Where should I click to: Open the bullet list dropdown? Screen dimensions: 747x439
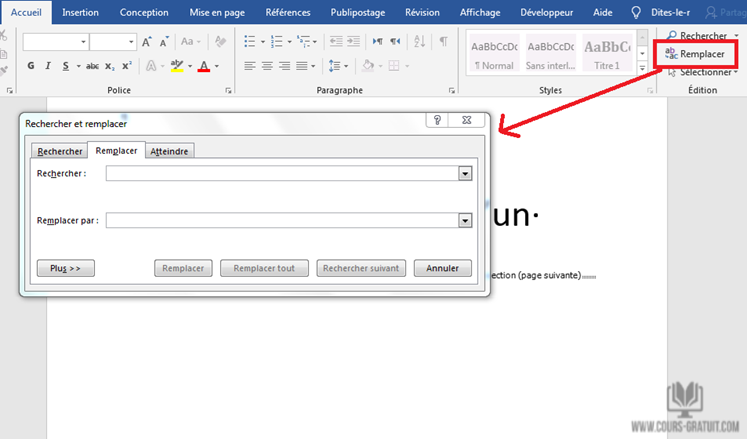tap(262, 42)
